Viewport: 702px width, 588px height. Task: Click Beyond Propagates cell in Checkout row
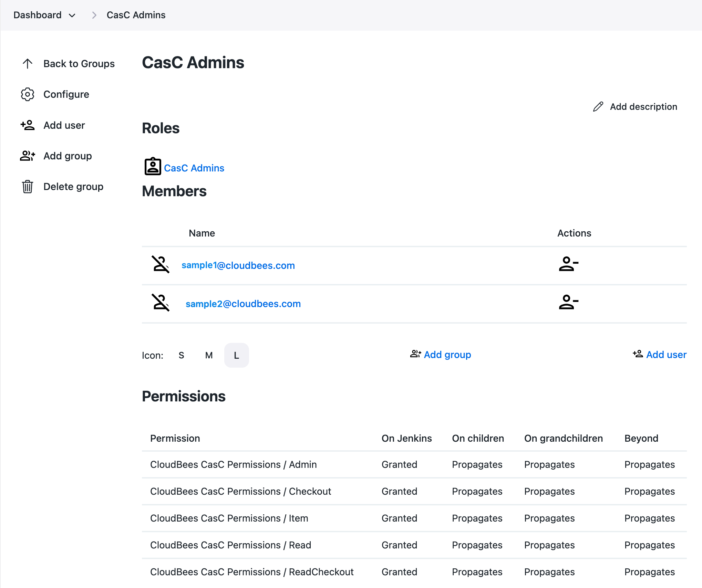point(649,491)
